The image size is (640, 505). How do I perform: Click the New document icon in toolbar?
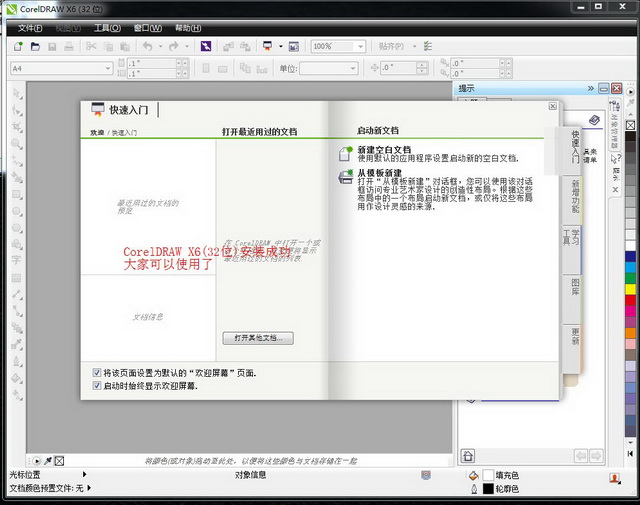click(x=18, y=46)
